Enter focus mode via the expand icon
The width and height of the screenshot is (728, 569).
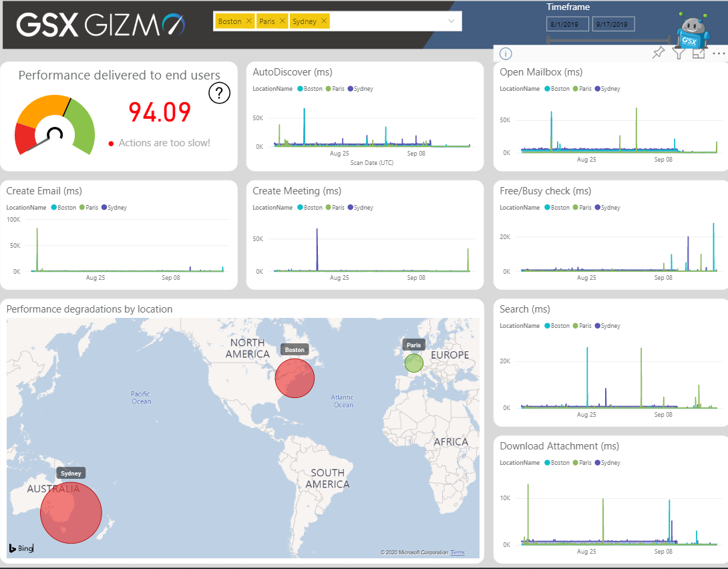[x=699, y=53]
